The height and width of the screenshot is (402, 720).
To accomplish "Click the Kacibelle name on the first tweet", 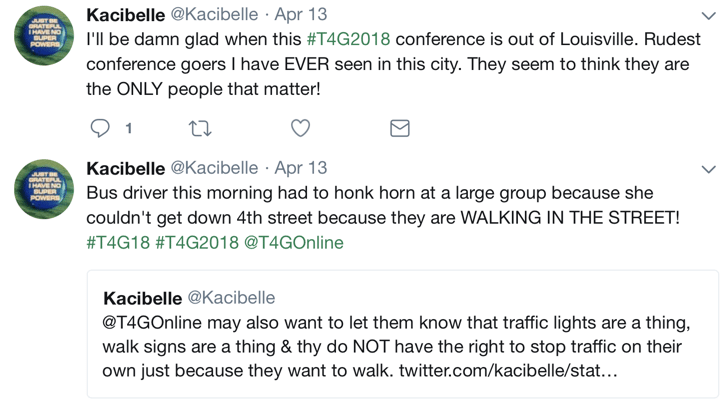I will point(126,15).
